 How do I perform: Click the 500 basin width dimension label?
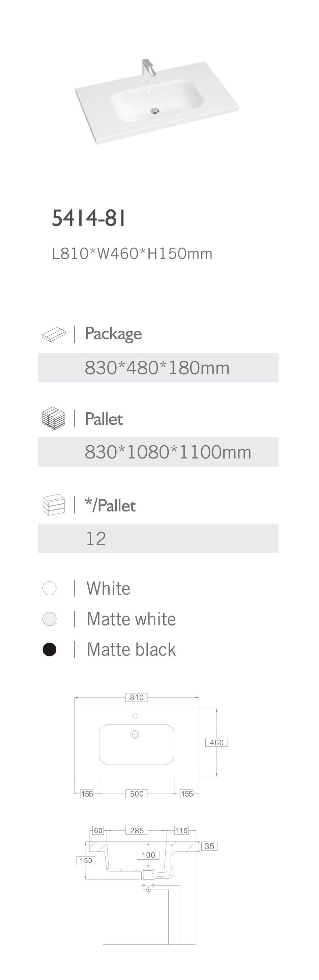137,794
